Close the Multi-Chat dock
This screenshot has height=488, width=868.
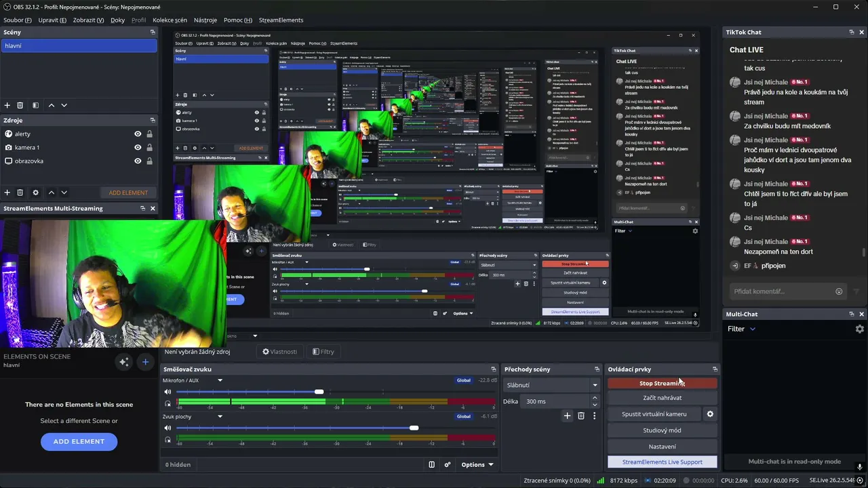862,314
